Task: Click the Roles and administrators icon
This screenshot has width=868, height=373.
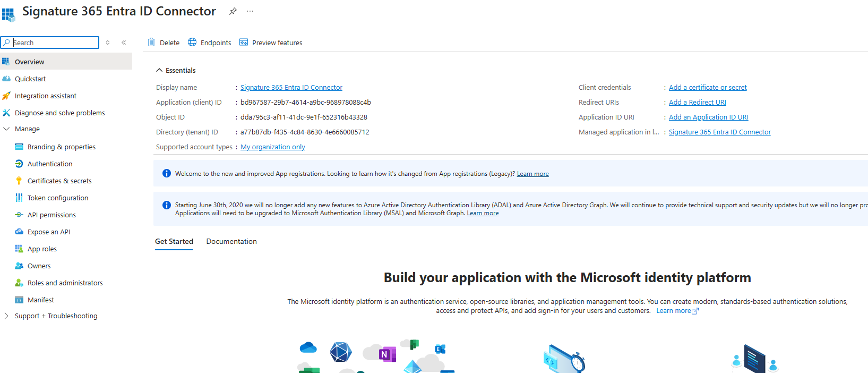Action: [x=19, y=283]
